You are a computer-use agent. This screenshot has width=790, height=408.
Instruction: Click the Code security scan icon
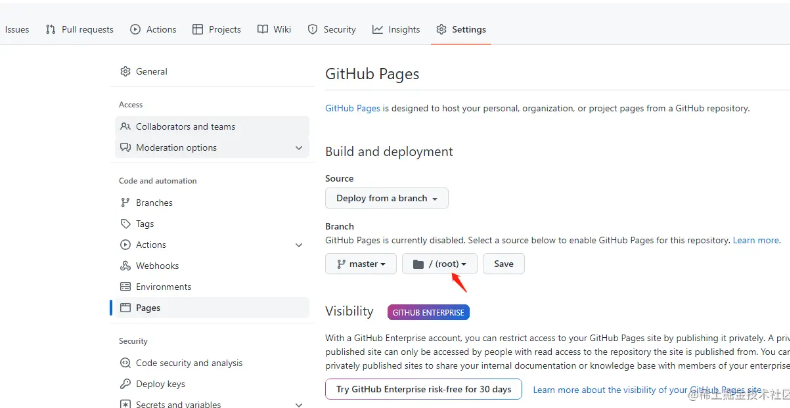[125, 363]
